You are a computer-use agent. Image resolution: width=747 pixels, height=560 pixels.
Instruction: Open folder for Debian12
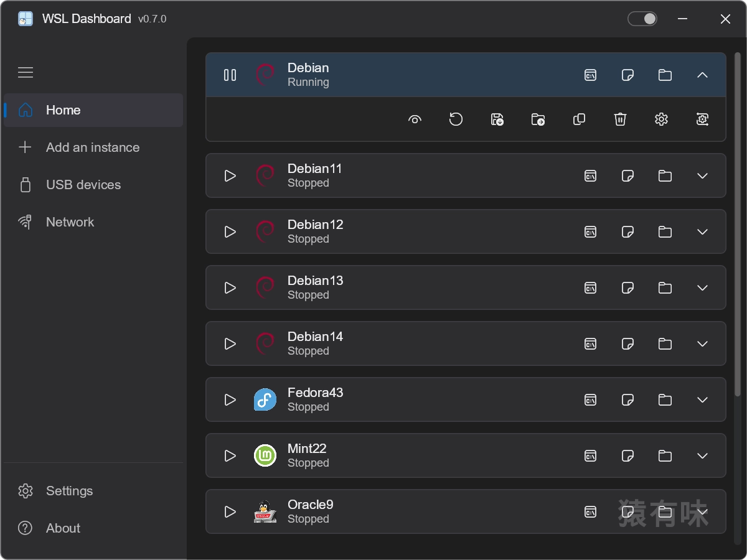[x=665, y=232]
